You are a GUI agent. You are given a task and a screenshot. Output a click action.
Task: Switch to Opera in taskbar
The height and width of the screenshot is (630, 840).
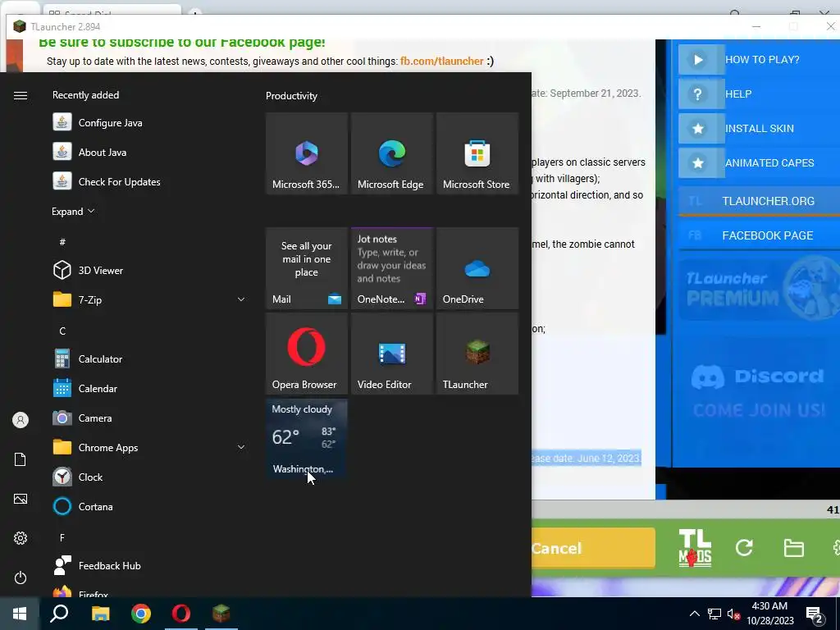point(181,614)
